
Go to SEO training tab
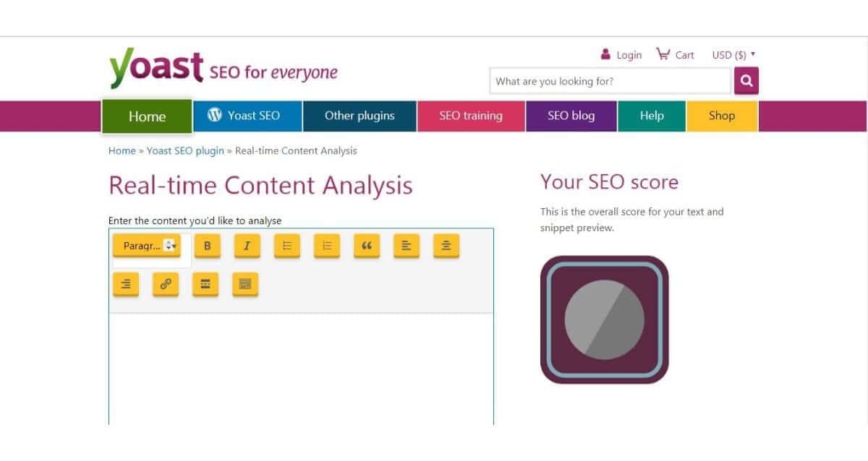[x=471, y=116]
